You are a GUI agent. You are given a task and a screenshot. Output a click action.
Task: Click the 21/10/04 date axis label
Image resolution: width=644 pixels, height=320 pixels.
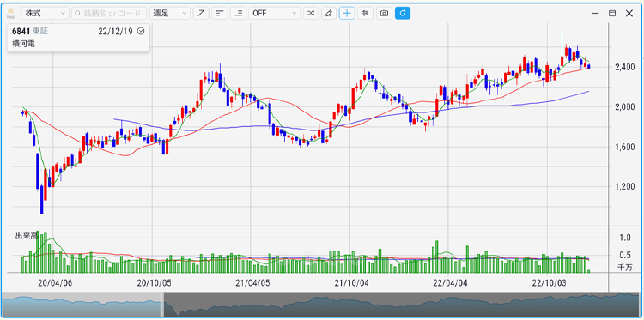[351, 282]
